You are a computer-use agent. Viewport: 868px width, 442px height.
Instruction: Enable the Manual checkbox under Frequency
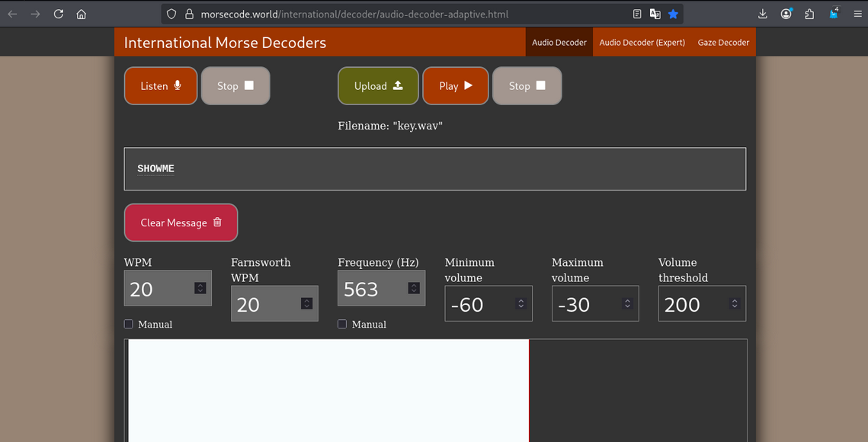(342, 324)
